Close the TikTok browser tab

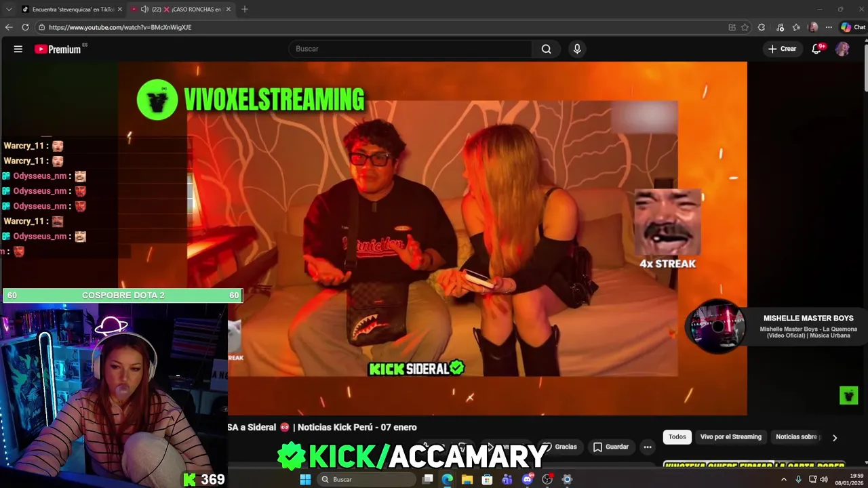[119, 9]
